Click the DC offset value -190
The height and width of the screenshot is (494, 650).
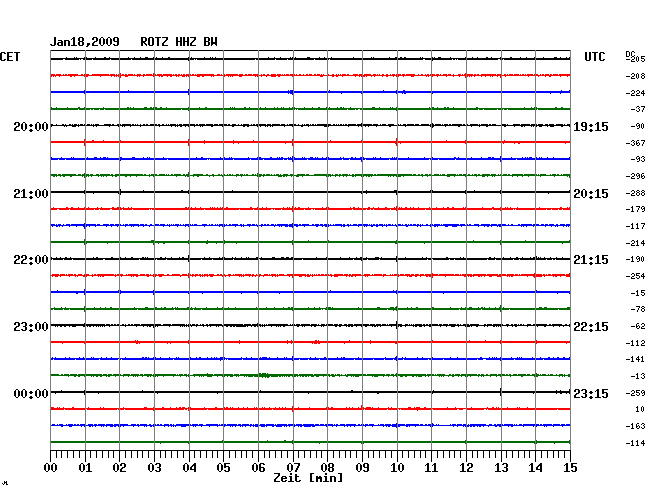(x=635, y=259)
